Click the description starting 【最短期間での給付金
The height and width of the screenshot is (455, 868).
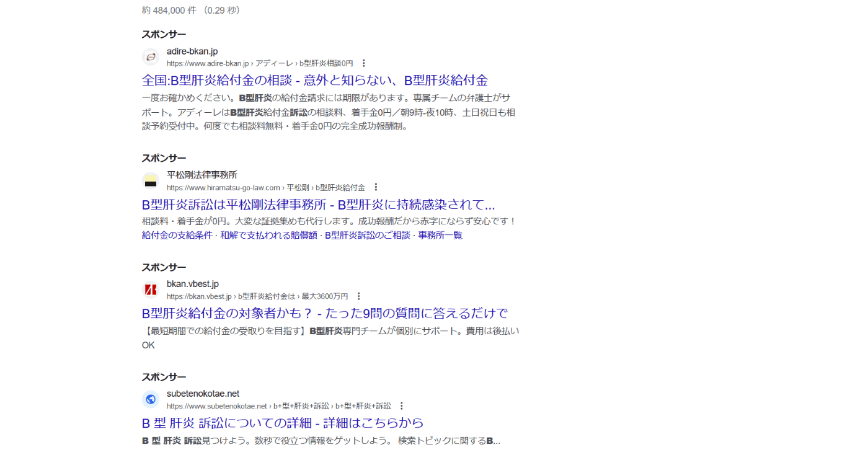[330, 338]
